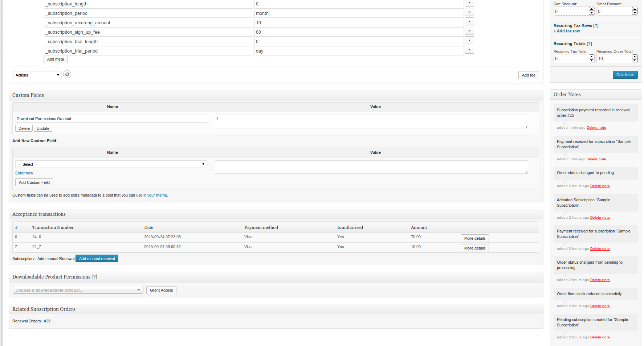This screenshot has width=644, height=346.
Task: Open the Choose a downloadable product dropdown
Action: (78, 290)
